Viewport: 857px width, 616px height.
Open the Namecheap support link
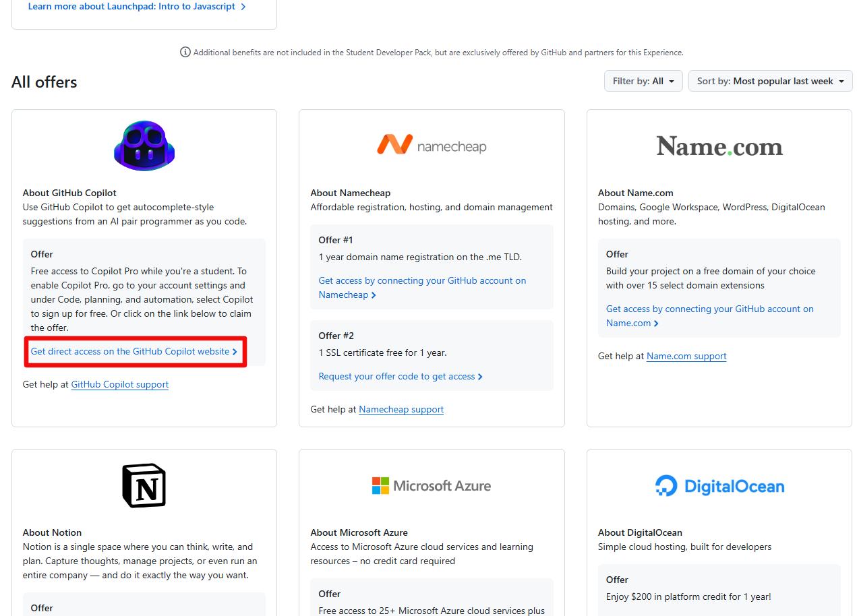[x=401, y=409]
